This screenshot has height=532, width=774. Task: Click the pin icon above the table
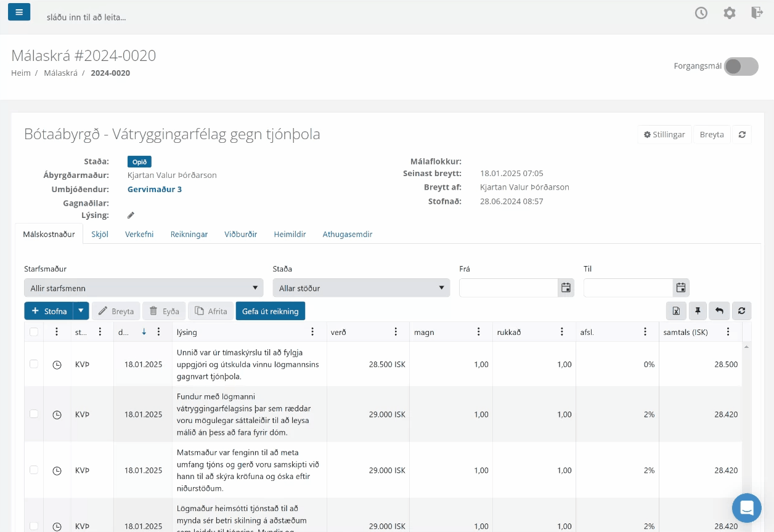tap(698, 311)
